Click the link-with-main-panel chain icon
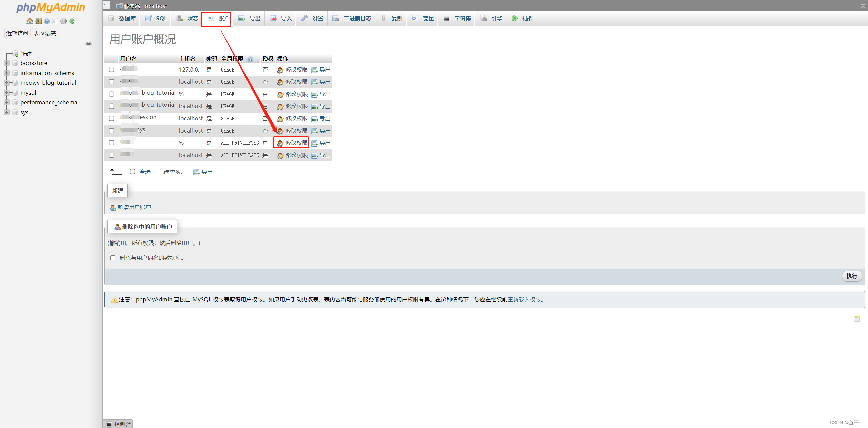The height and width of the screenshot is (428, 868). pos(88,44)
